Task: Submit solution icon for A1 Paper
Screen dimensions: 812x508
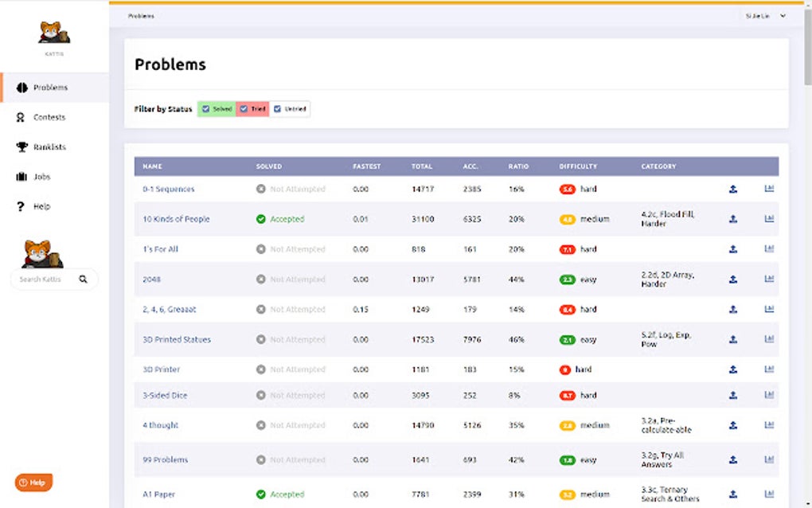Action: click(732, 494)
